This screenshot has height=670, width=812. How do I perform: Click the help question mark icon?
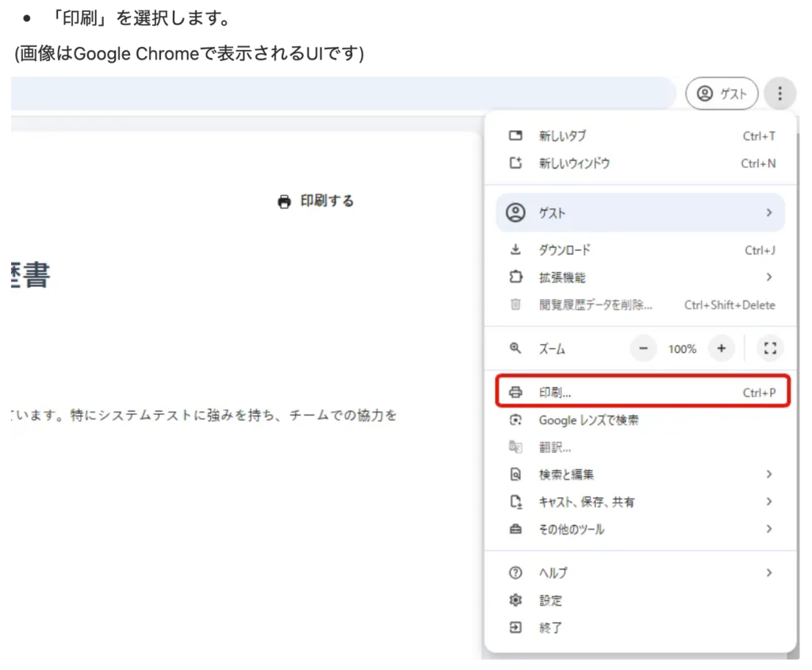pyautogui.click(x=515, y=572)
